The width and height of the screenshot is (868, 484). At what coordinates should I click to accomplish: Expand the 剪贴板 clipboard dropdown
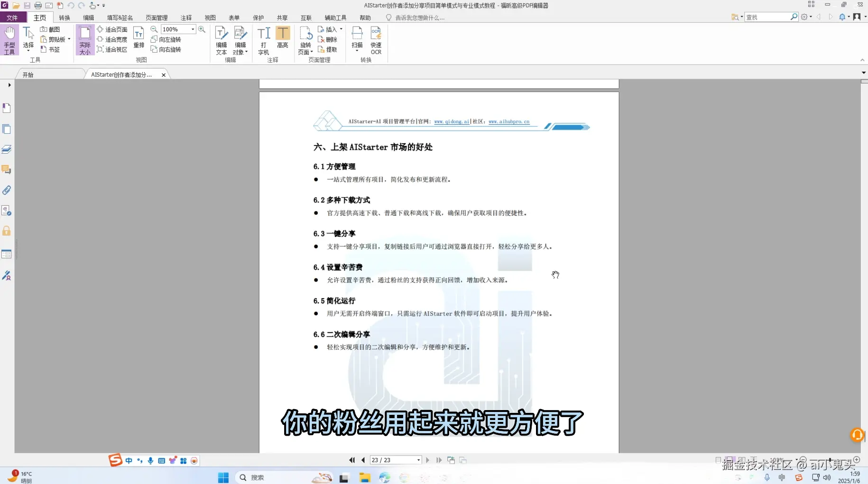(68, 39)
